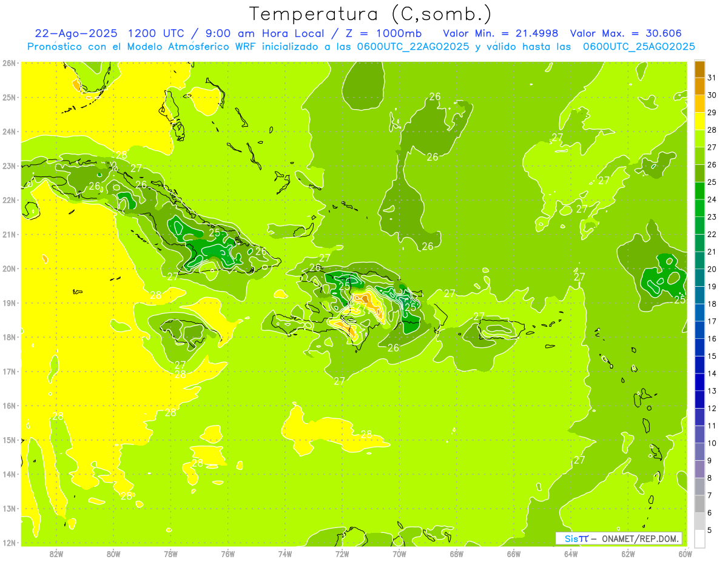Image resolution: width=728 pixels, height=562 pixels.
Task: Click the '64W' longitude axis label
Action: 571,554
